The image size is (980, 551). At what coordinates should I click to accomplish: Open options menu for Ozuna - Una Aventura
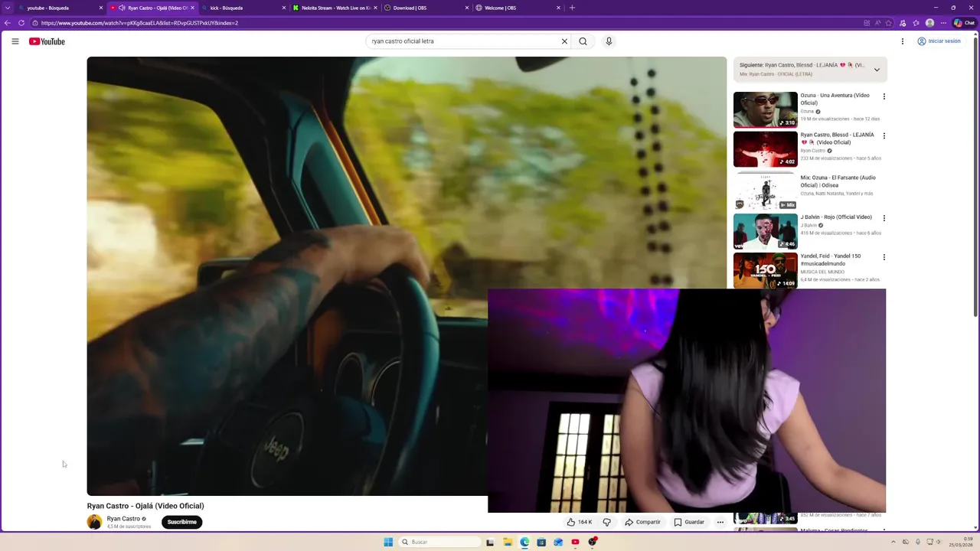pyautogui.click(x=884, y=96)
